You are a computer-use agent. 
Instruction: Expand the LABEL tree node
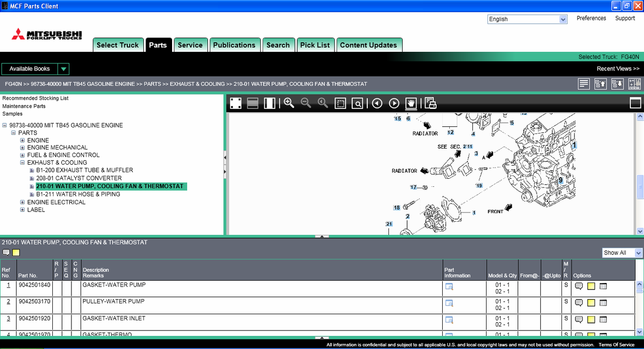pyautogui.click(x=23, y=210)
